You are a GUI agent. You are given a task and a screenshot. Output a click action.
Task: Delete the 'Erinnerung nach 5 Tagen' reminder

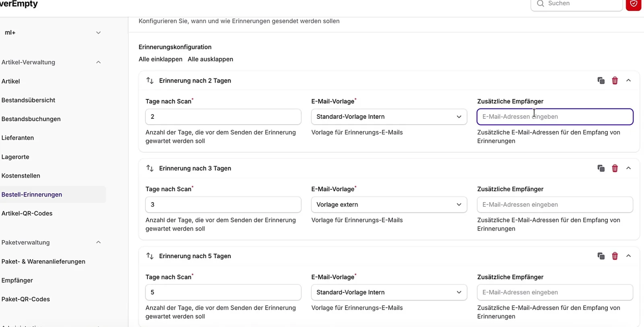pos(615,256)
